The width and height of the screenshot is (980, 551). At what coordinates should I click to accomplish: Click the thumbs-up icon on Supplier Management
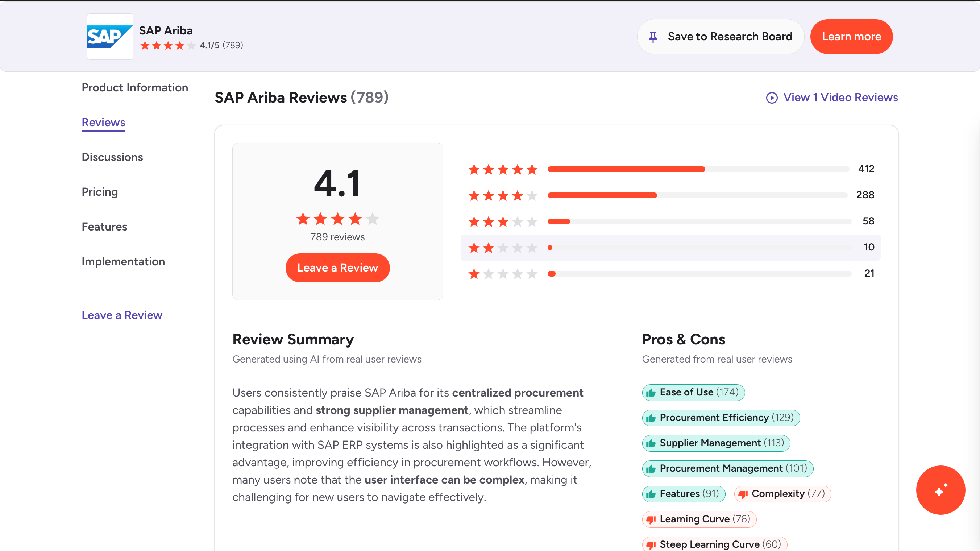tap(651, 443)
